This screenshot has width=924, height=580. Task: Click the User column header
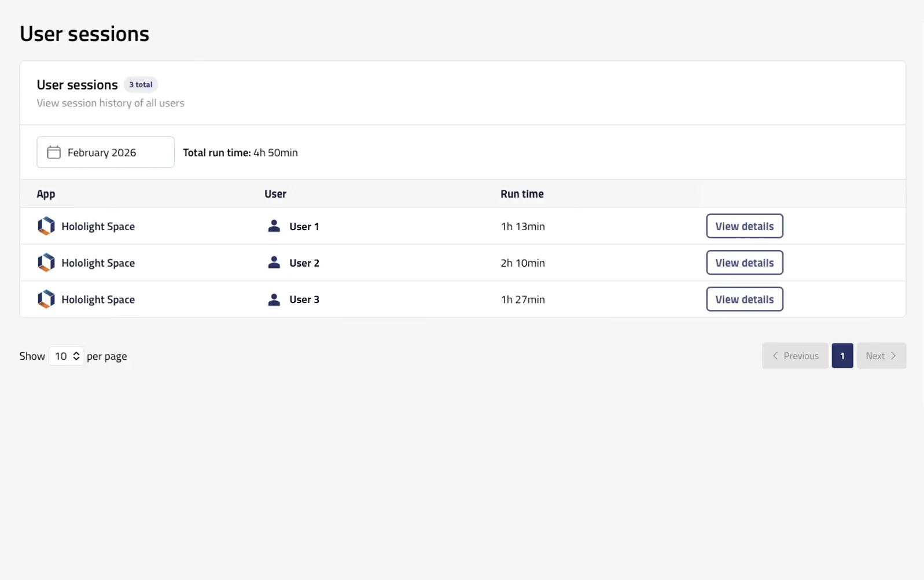coord(275,194)
